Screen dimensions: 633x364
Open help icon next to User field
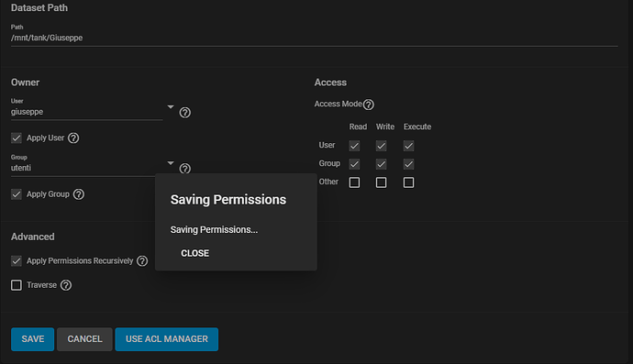(185, 113)
